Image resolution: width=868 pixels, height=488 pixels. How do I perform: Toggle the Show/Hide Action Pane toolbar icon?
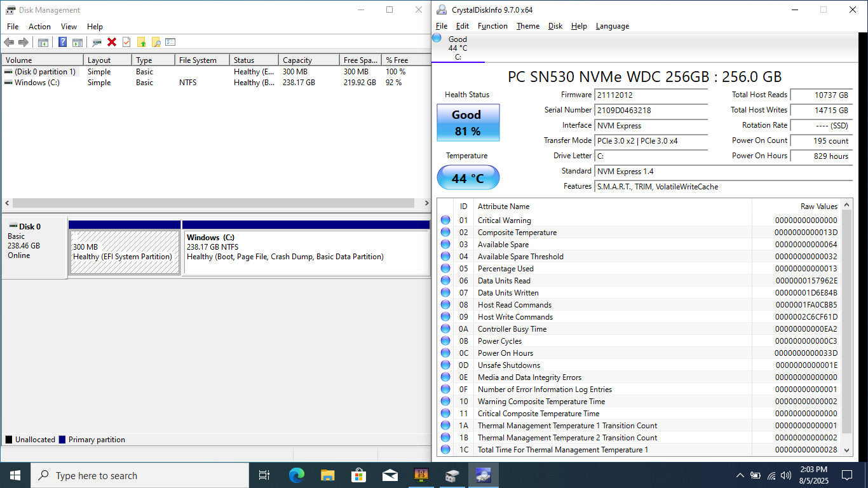[x=78, y=43]
